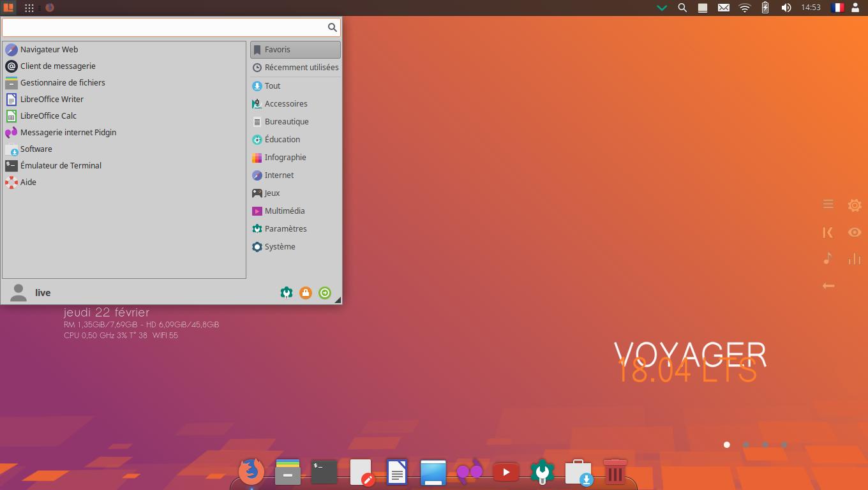Switch to the first workspace dot
The width and height of the screenshot is (868, 490).
tap(726, 445)
